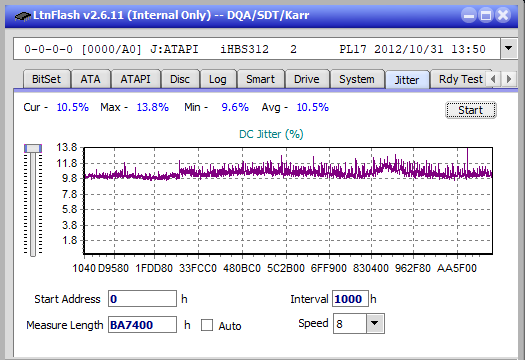Click the Jitter tab
The image size is (525, 360).
(x=407, y=80)
